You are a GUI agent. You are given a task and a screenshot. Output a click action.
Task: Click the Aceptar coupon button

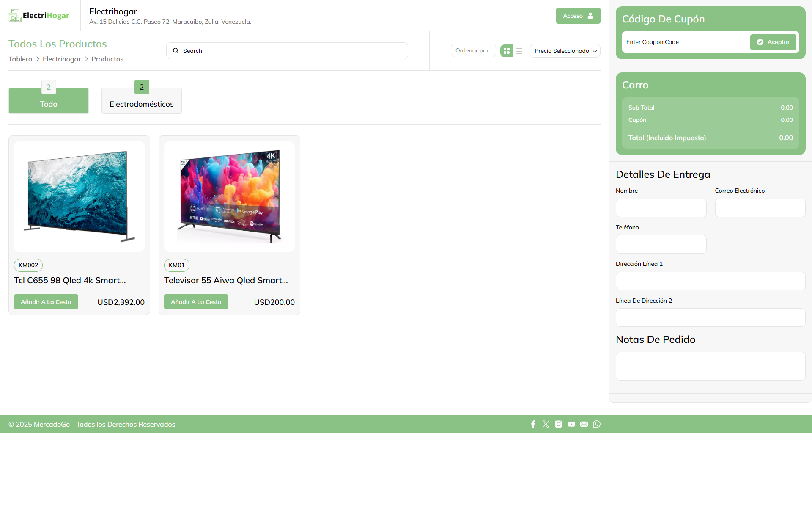tap(773, 42)
